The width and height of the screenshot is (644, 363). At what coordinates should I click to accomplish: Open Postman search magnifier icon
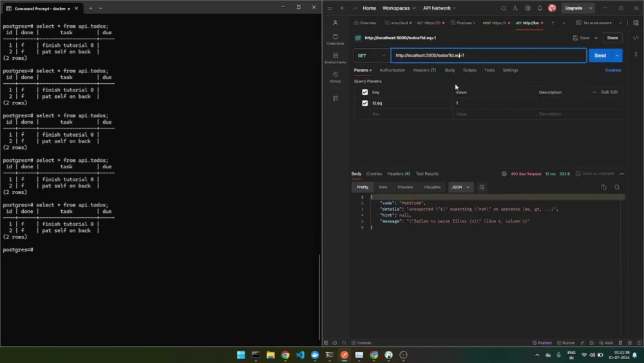[x=503, y=8]
